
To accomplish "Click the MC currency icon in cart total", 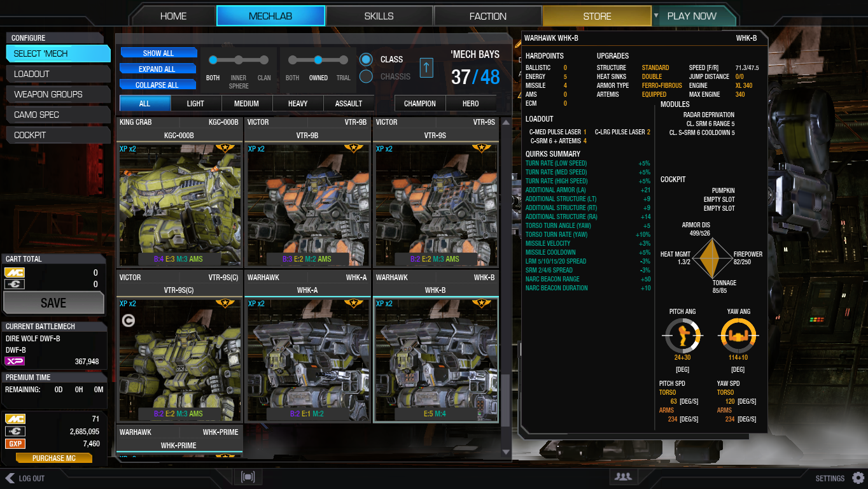I will (15, 273).
